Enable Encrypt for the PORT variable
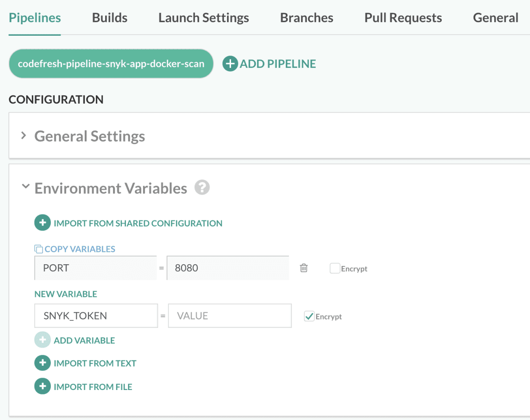The height and width of the screenshot is (420, 530). pyautogui.click(x=335, y=268)
